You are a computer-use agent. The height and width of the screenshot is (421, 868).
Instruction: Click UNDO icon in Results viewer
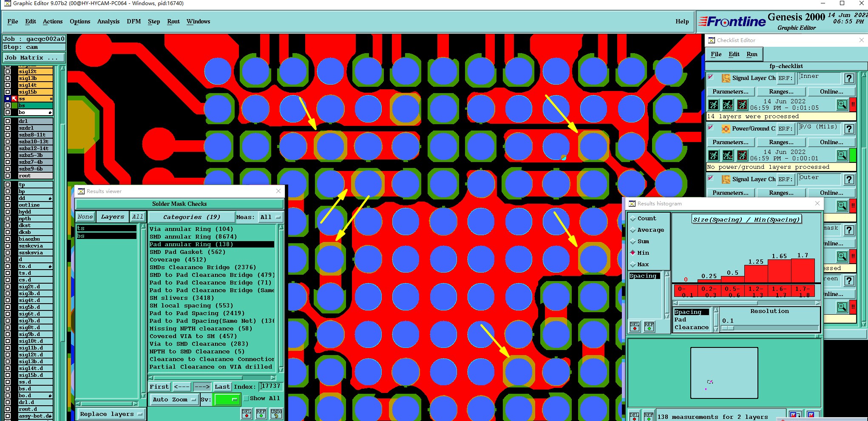click(276, 413)
